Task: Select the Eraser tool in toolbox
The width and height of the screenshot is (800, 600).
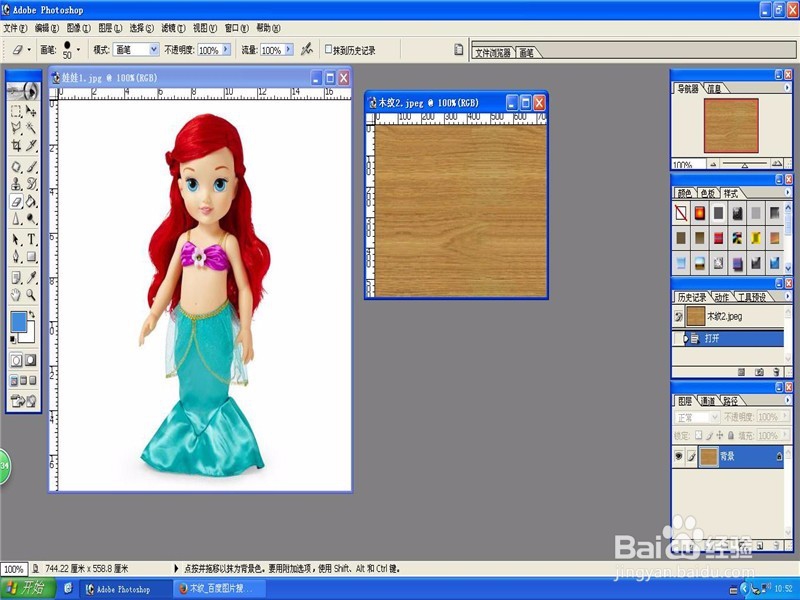Action: coord(16,202)
